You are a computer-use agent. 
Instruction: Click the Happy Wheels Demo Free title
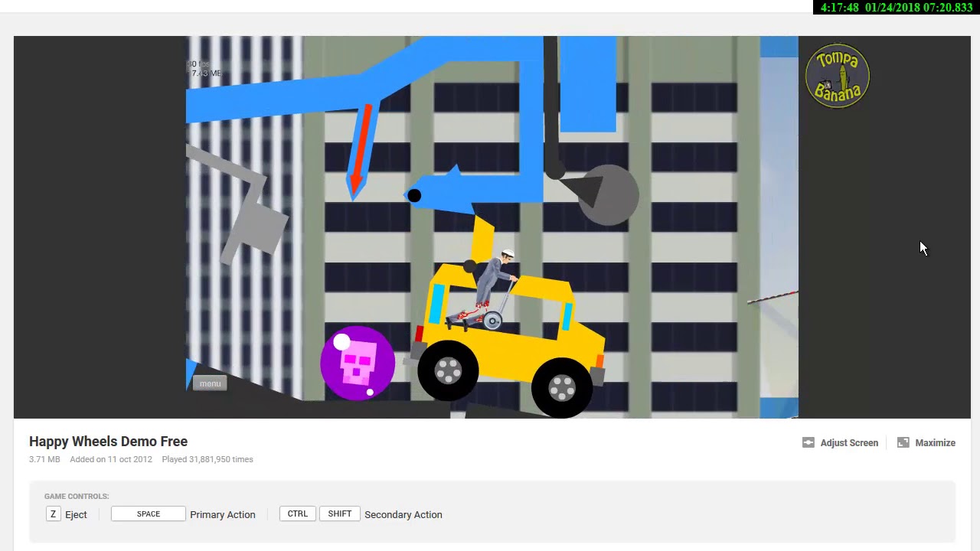click(x=108, y=441)
